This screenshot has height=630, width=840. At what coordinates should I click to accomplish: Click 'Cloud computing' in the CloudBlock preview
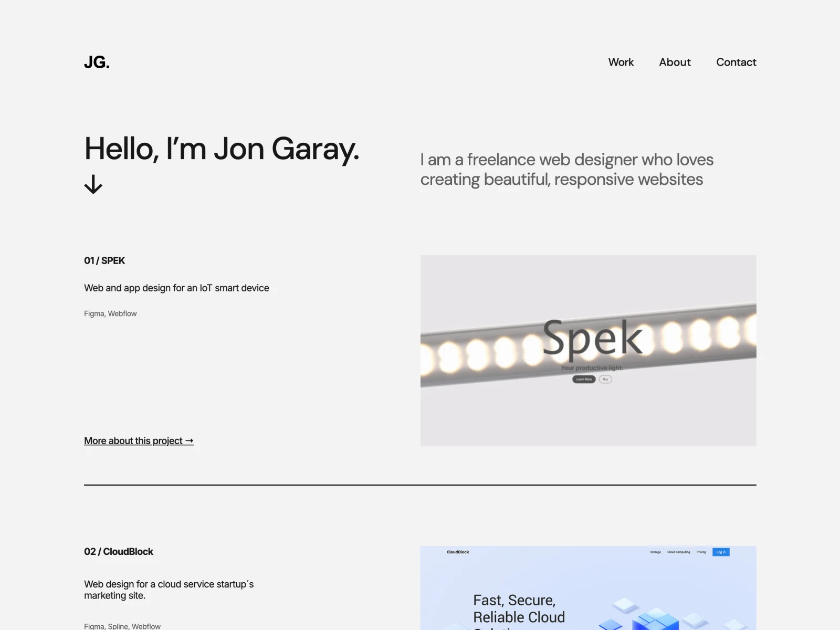pyautogui.click(x=679, y=552)
